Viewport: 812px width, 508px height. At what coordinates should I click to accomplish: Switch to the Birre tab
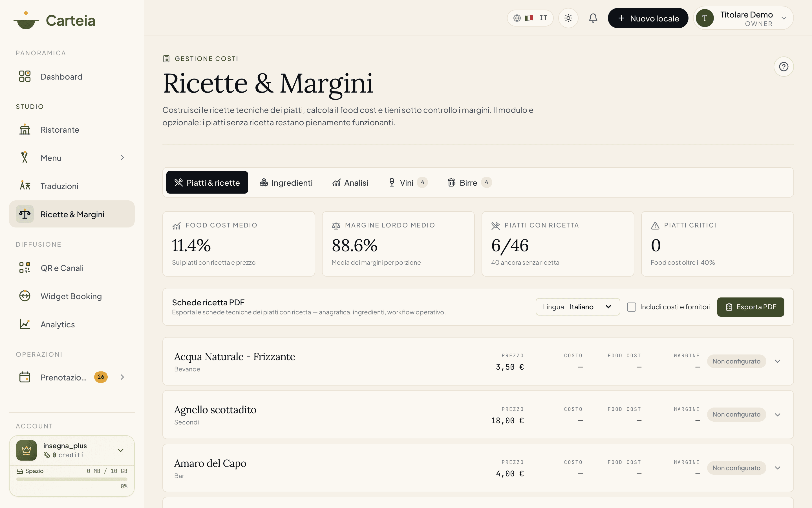pyautogui.click(x=469, y=182)
